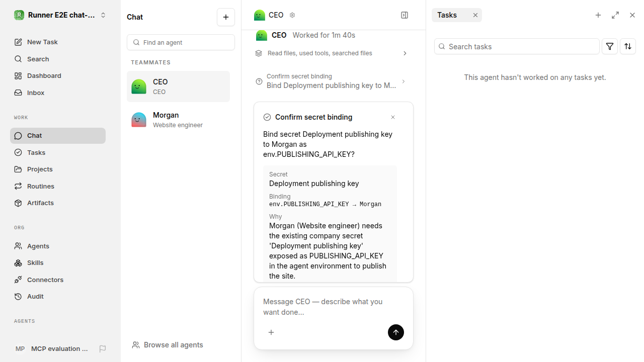Screen dimensions: 644x362
Task: Click the New Task compose icon
Action: coord(18,42)
